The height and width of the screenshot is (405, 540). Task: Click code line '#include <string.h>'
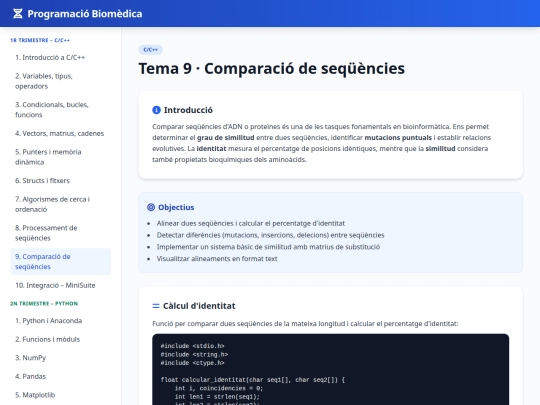click(x=194, y=354)
